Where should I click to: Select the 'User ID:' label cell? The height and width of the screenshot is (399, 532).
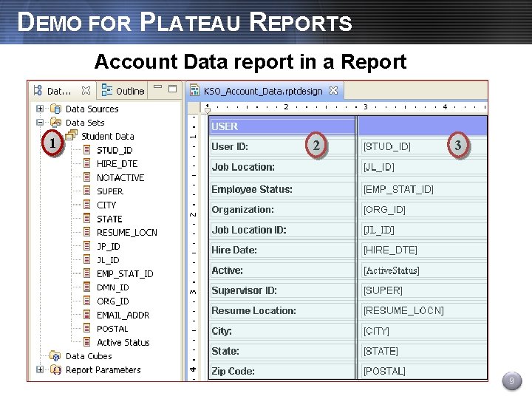point(282,146)
